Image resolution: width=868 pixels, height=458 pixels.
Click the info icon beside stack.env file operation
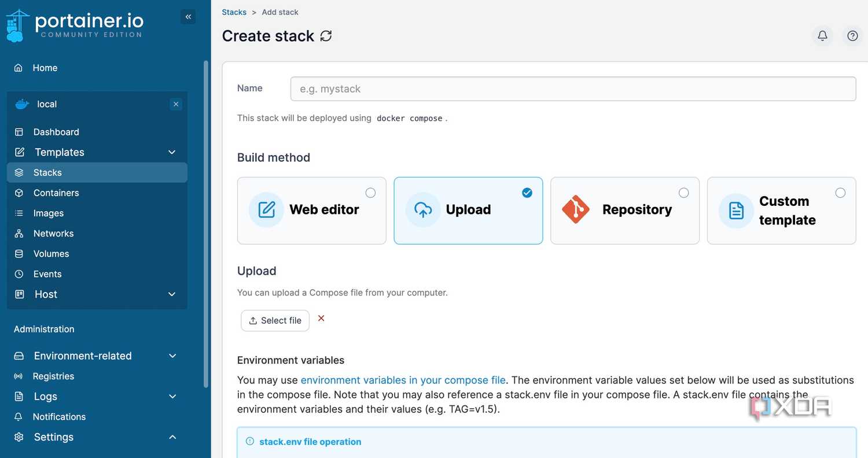250,441
